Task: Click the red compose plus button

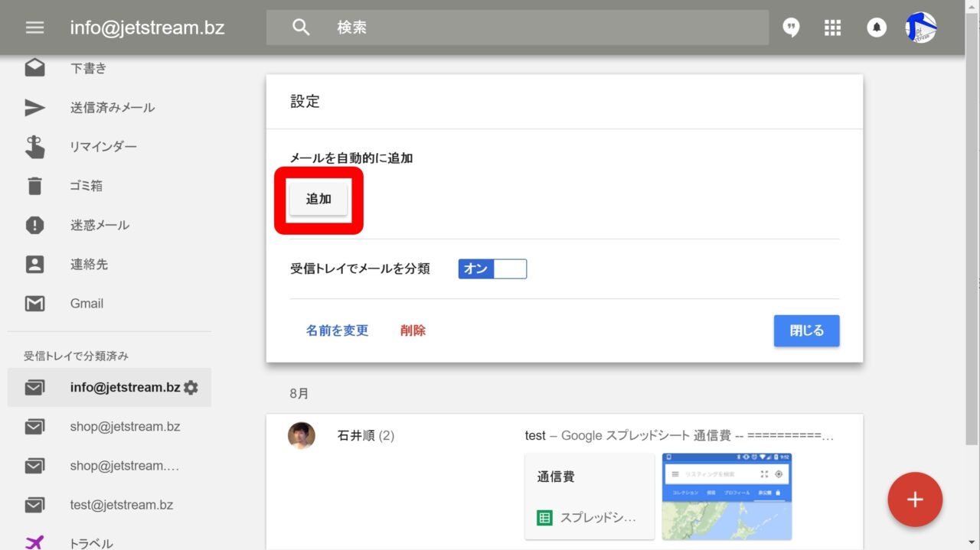Action: pyautogui.click(x=915, y=500)
